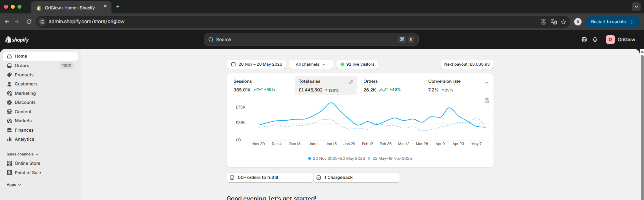
Task: Go to Orders in sidebar
Action: (40, 66)
